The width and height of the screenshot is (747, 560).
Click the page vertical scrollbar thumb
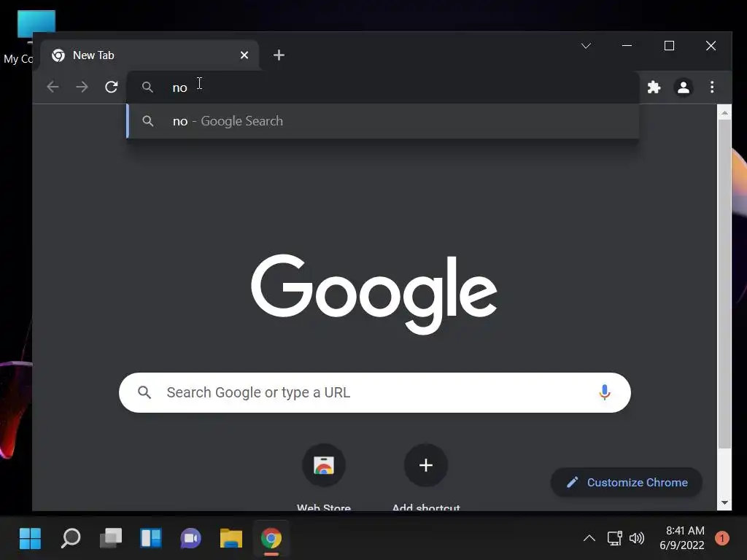pos(724,284)
